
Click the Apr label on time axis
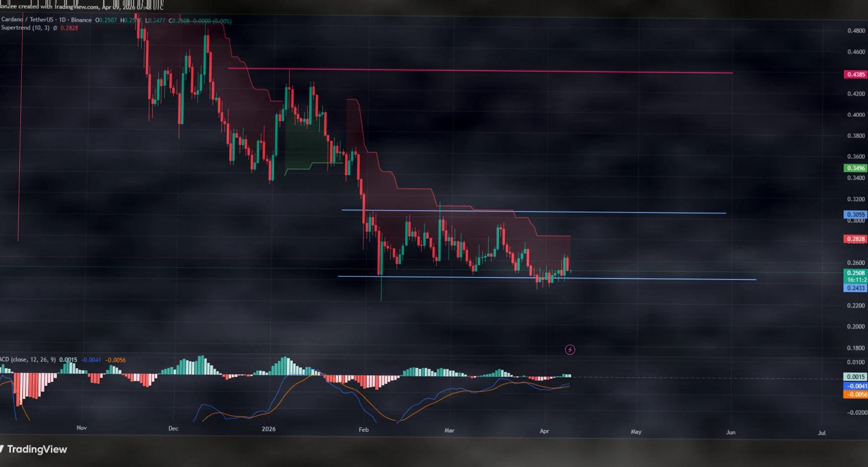(544, 431)
